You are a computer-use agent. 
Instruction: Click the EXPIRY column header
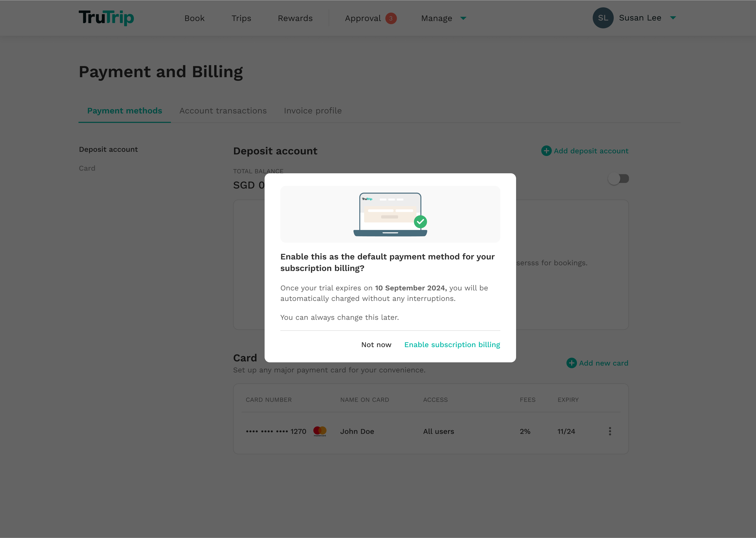click(x=568, y=400)
